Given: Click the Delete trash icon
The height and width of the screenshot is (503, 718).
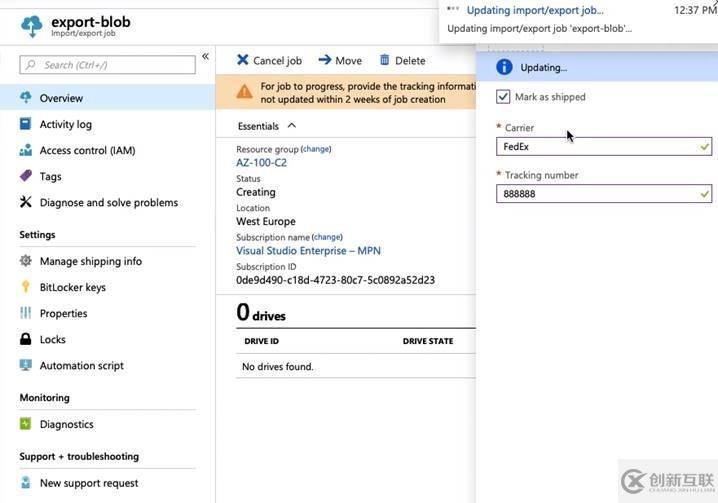Looking at the screenshot, I should click(x=385, y=60).
